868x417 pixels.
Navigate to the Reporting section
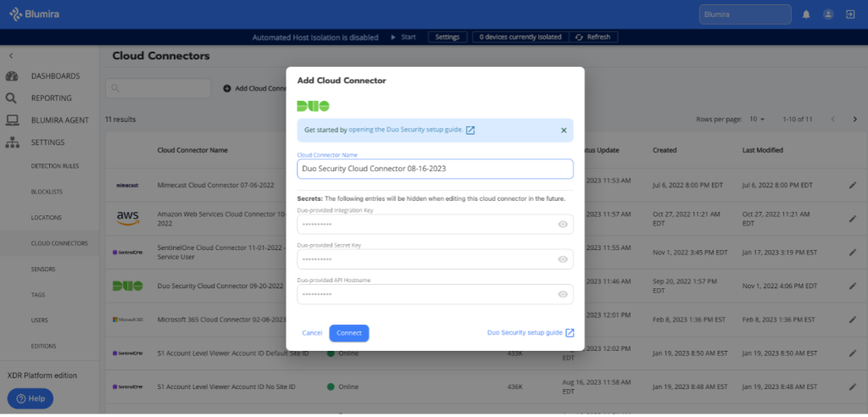[51, 97]
